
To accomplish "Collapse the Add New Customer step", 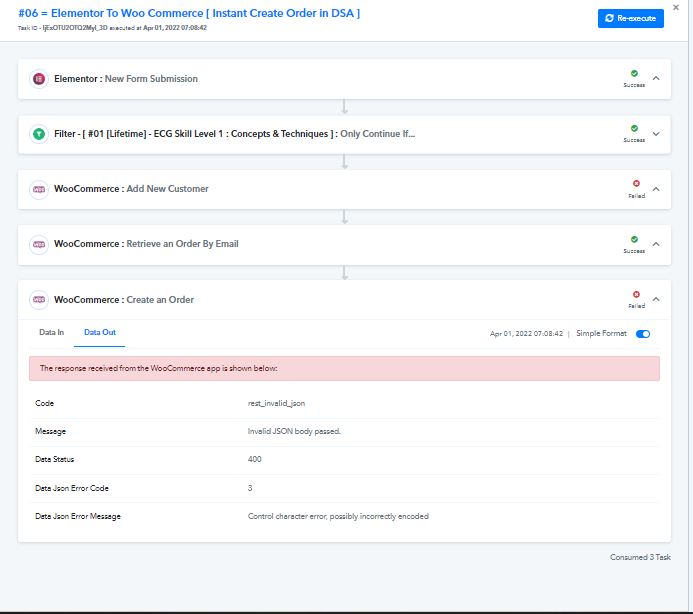I will pos(656,189).
